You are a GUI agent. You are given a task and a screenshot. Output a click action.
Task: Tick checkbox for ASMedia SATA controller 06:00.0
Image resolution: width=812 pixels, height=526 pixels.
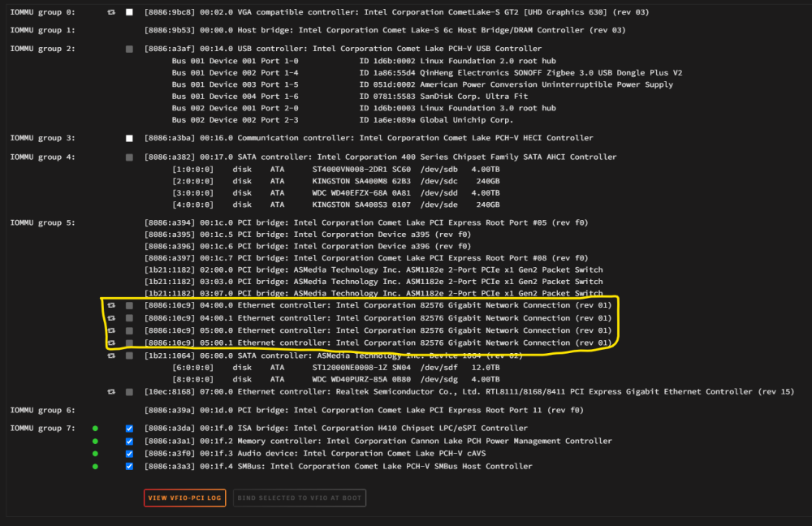(129, 356)
